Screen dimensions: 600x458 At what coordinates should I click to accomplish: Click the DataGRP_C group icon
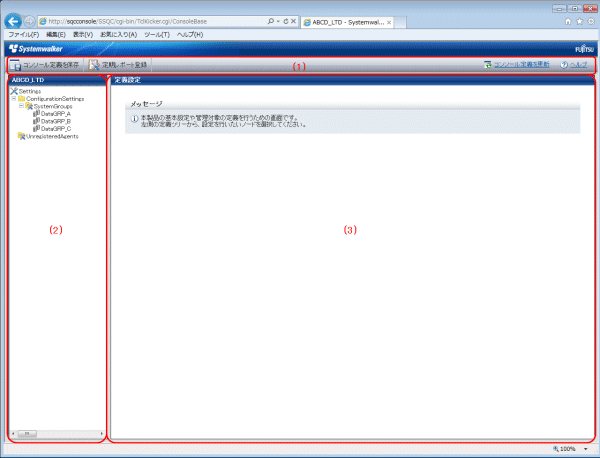[36, 129]
